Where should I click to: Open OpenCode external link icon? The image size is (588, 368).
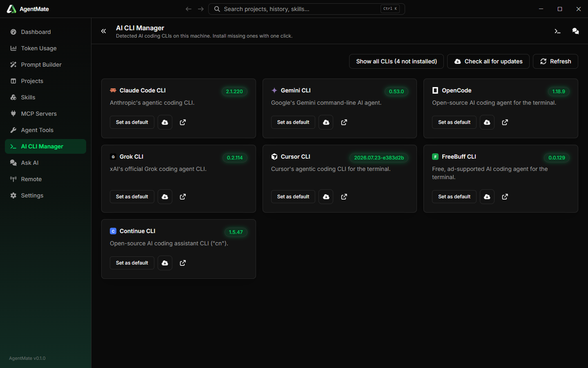tap(505, 122)
